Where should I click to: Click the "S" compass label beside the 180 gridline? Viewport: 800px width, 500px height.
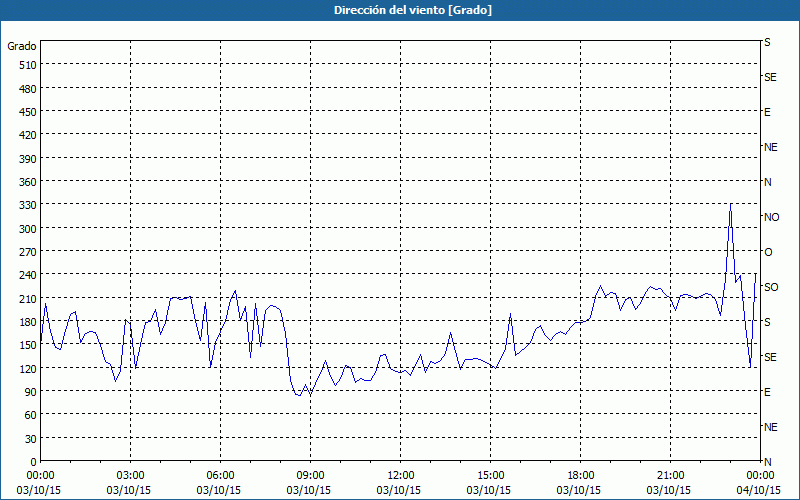[x=767, y=322]
